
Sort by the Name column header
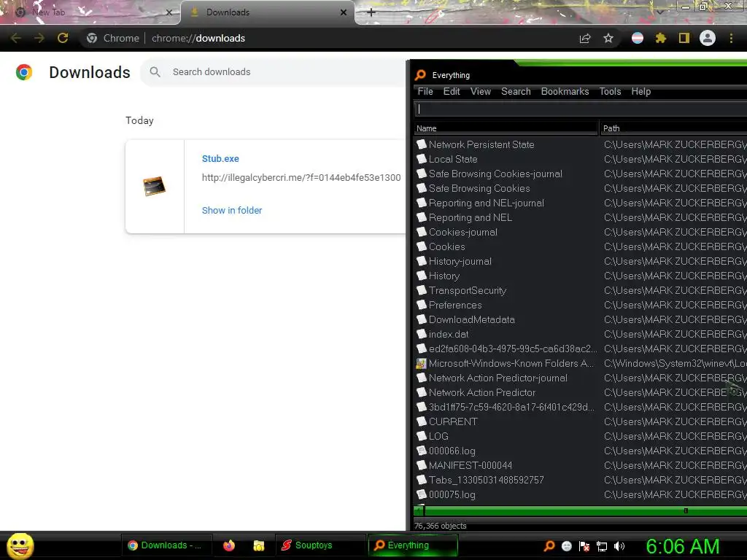[x=506, y=128]
